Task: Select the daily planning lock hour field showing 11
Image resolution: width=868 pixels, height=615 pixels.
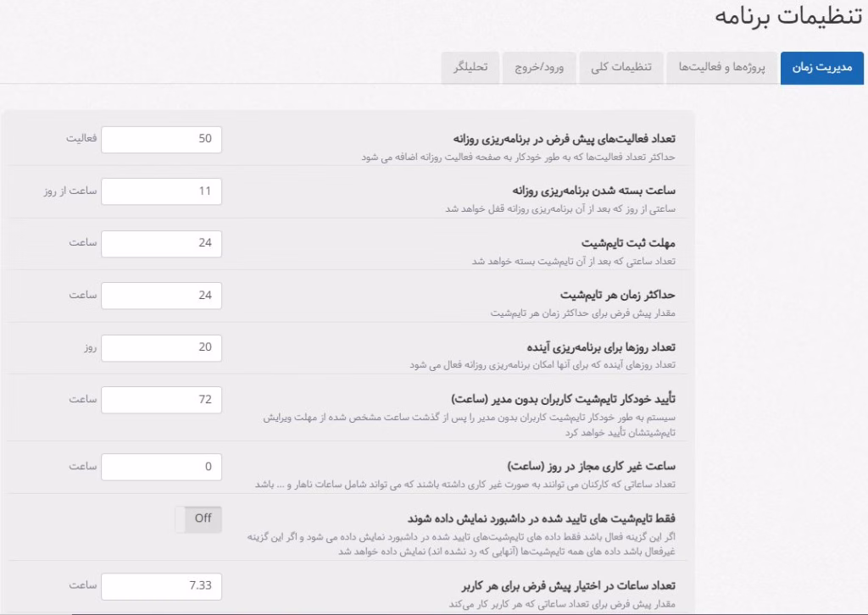Action: (161, 191)
